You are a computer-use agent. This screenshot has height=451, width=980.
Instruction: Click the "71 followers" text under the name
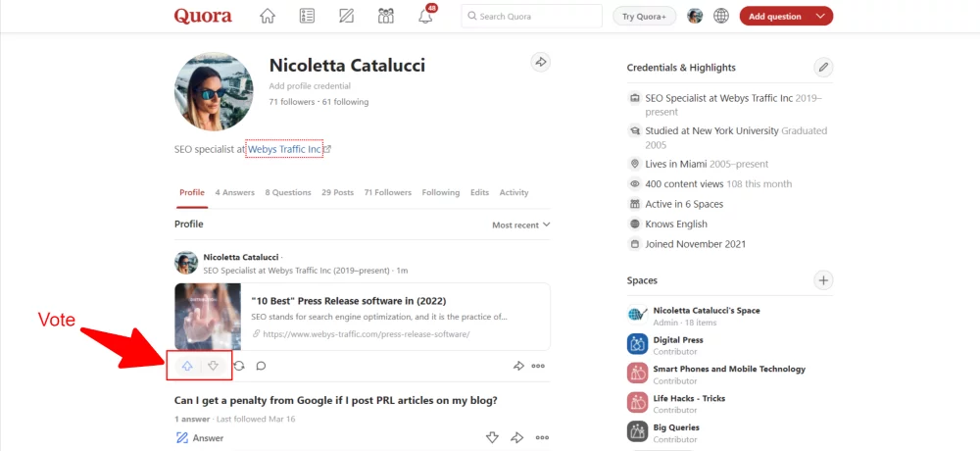tap(292, 101)
